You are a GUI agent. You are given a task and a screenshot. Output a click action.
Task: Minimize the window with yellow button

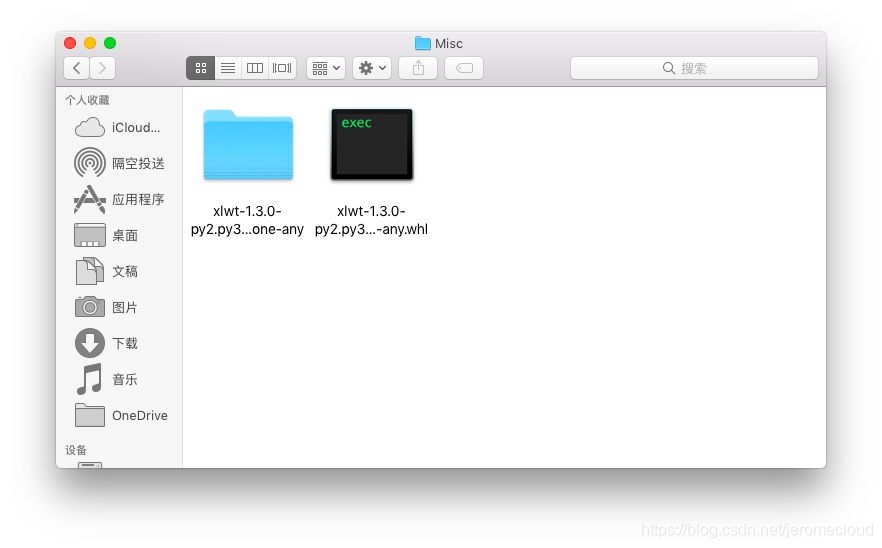[x=90, y=43]
